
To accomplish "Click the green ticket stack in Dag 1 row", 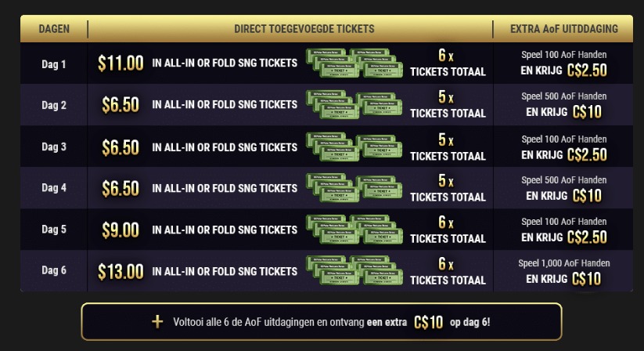I will [x=352, y=63].
